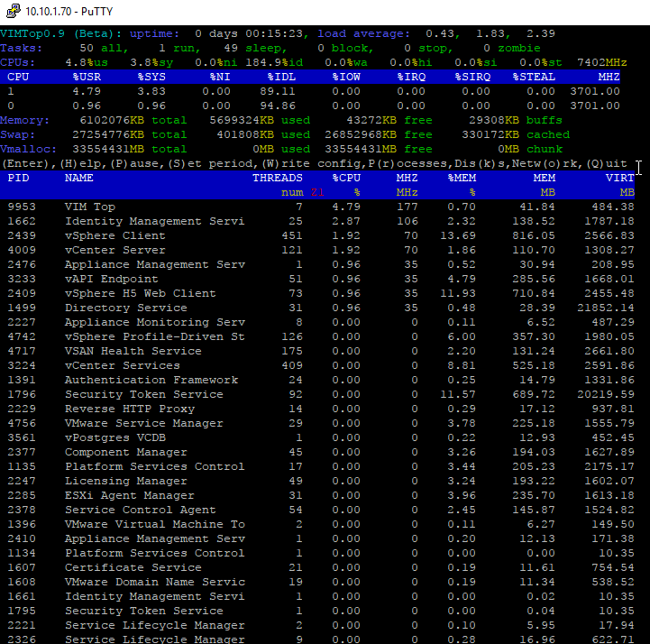Click the 6102076KB total memory value
This screenshot has width=650, height=644.
coord(112,120)
